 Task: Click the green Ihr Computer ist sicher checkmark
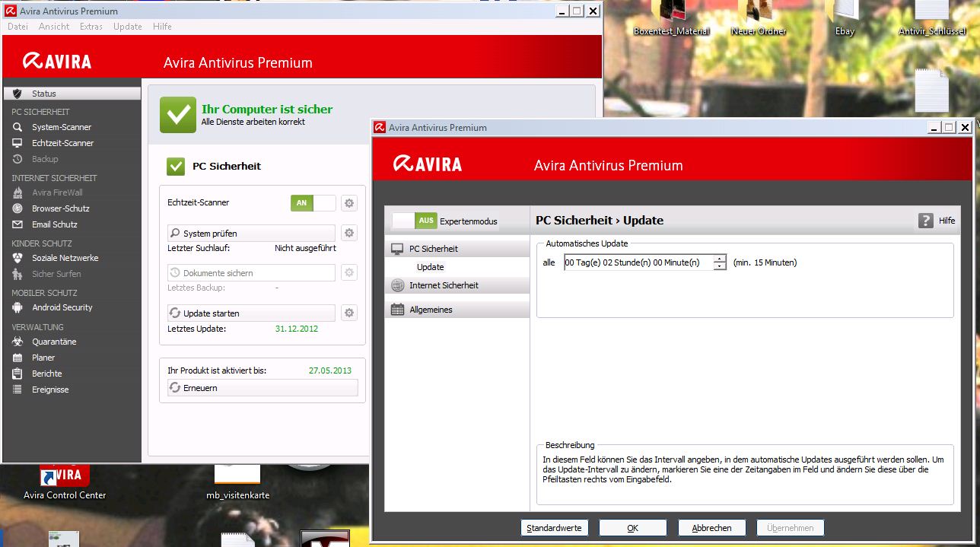tap(178, 115)
